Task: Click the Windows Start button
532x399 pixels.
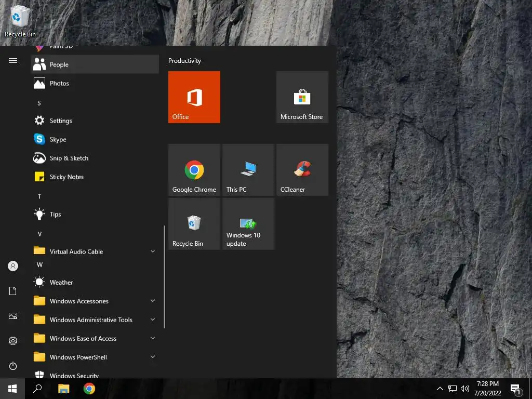Action: [12, 389]
